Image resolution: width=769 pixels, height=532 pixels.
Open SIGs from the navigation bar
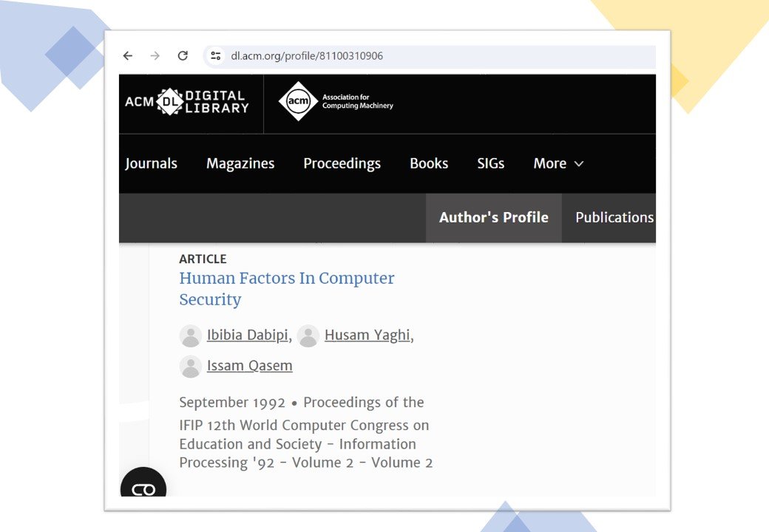click(491, 164)
